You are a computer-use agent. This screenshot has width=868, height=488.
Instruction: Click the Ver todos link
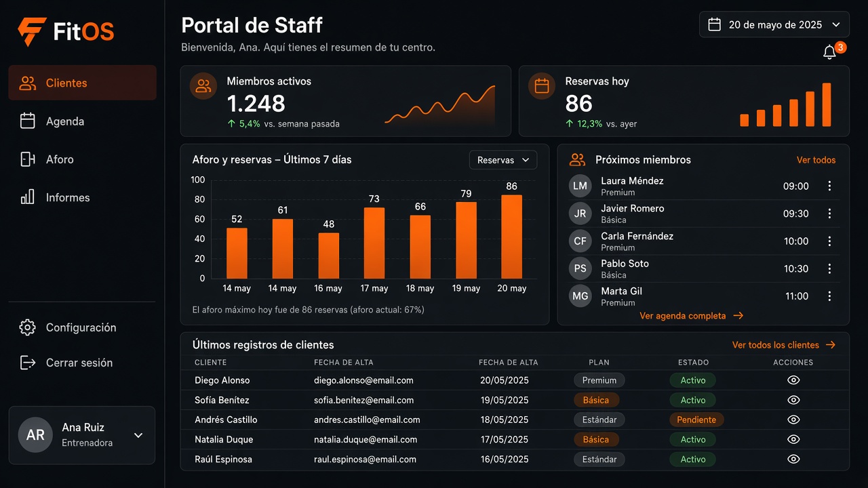816,160
